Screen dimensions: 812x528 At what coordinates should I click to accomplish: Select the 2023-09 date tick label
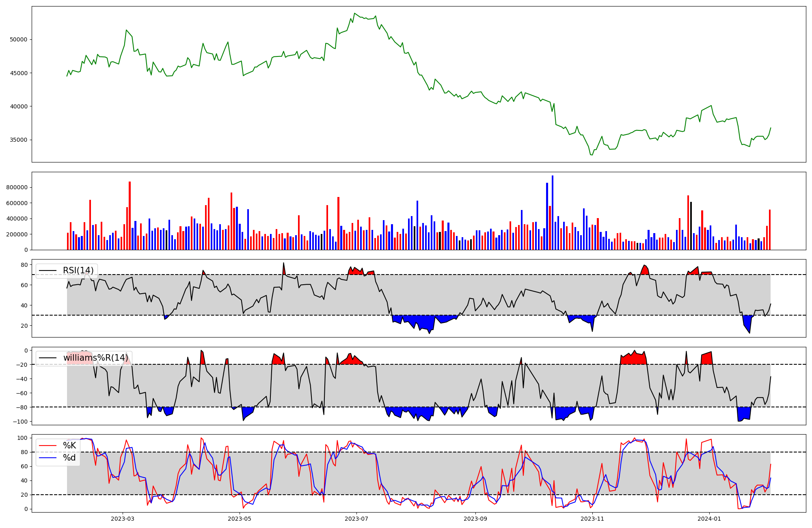click(x=475, y=519)
